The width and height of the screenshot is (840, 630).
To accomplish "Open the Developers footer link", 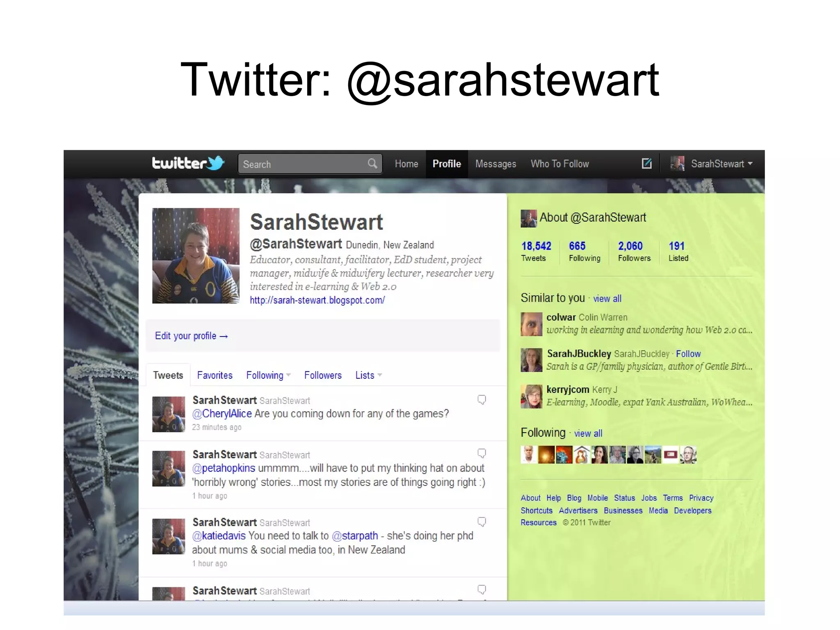I will [692, 511].
